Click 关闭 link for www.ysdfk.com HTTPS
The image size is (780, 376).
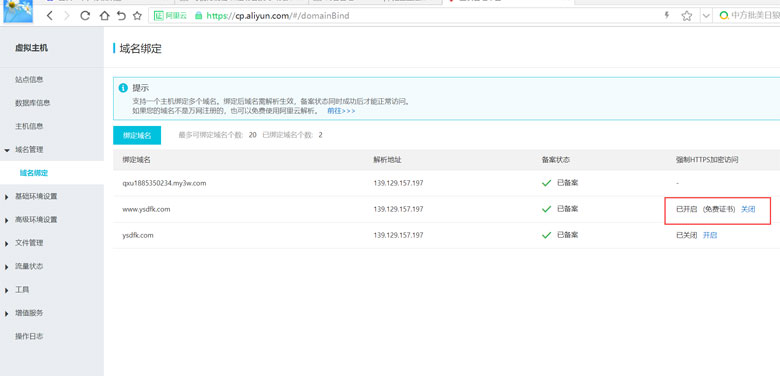(x=748, y=209)
